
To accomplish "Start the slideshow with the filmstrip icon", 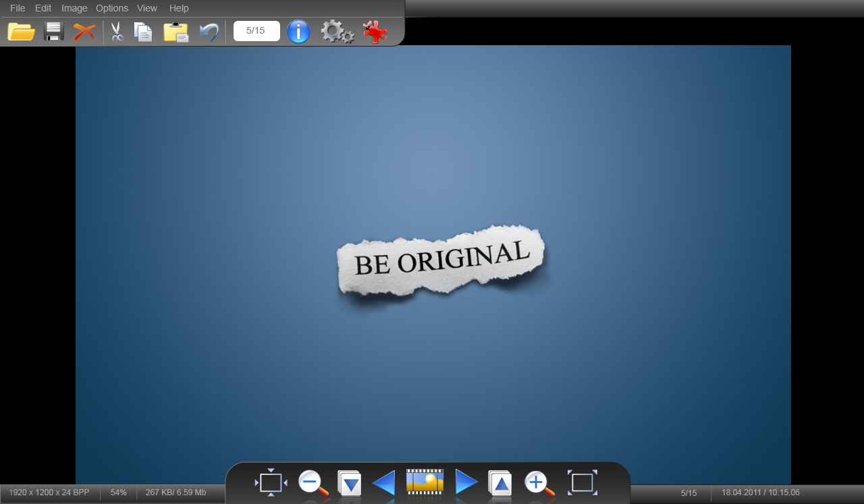I will pyautogui.click(x=425, y=482).
